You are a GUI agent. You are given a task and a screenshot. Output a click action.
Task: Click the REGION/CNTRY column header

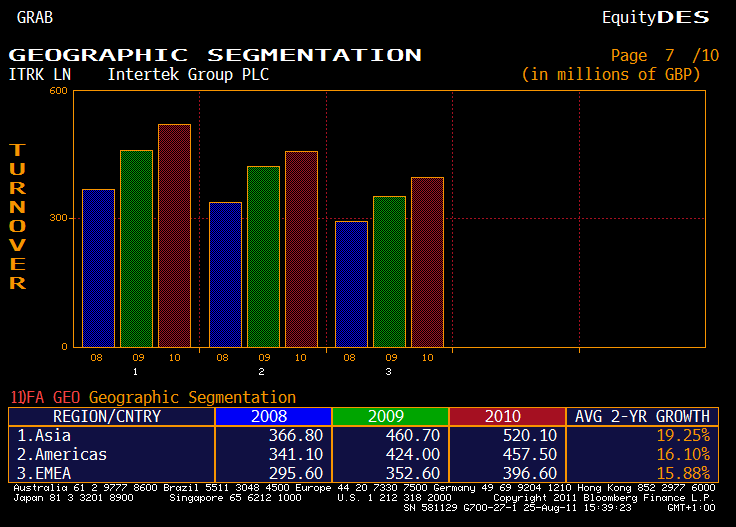tap(106, 416)
